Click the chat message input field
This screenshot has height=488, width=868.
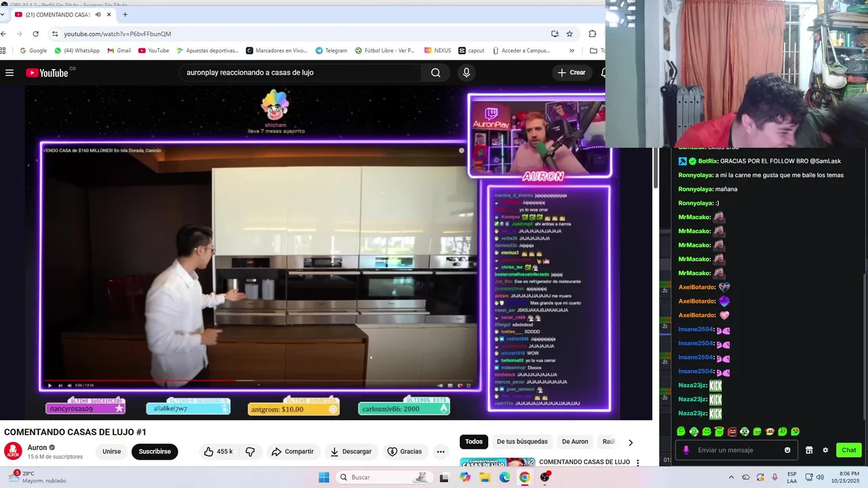738,450
